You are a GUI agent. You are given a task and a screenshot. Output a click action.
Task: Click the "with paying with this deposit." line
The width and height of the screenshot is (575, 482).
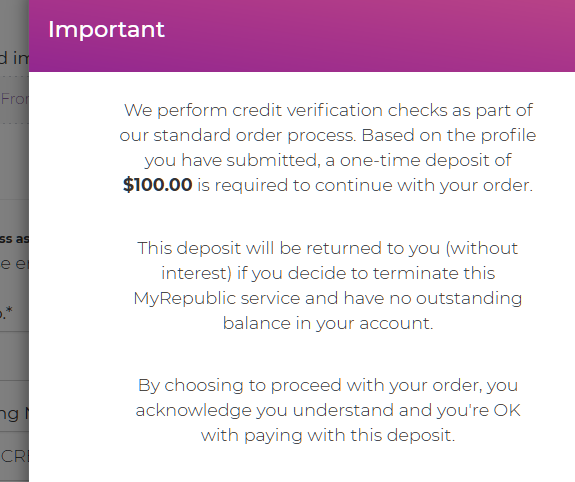[x=328, y=435]
